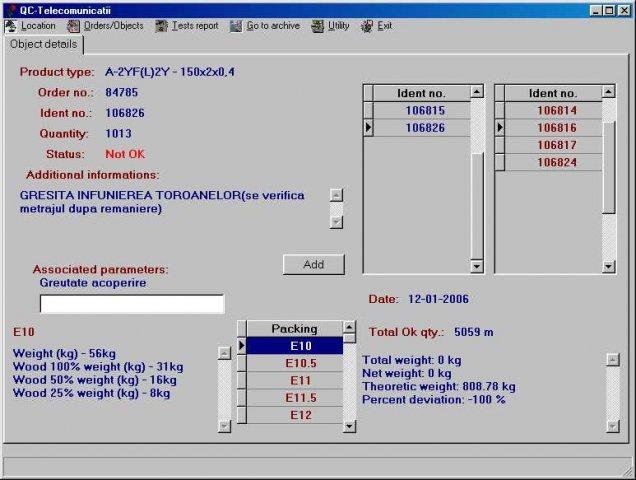Image resolution: width=636 pixels, height=480 pixels.
Task: Click Ident no. header of blue list
Action: [422, 93]
